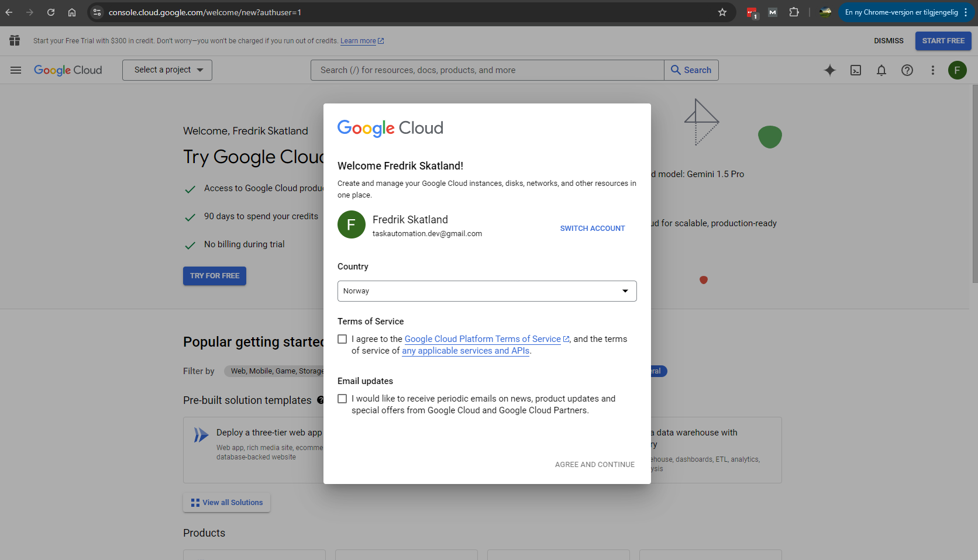
Task: Click the browser address bar URL
Action: click(205, 12)
